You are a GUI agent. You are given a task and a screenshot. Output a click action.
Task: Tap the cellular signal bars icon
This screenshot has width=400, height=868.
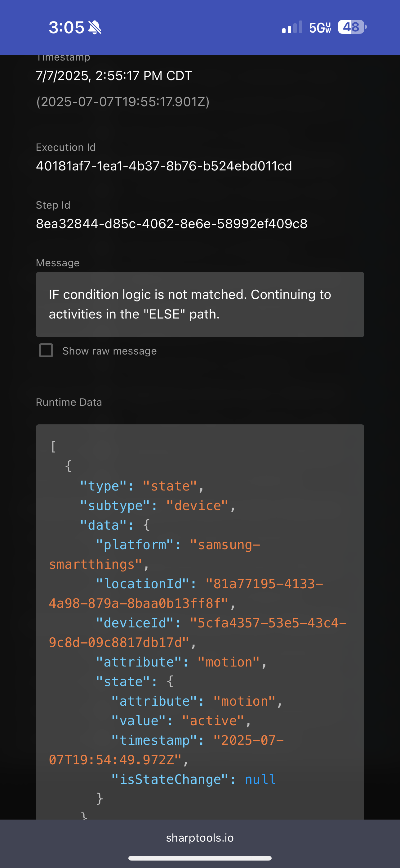pyautogui.click(x=292, y=27)
